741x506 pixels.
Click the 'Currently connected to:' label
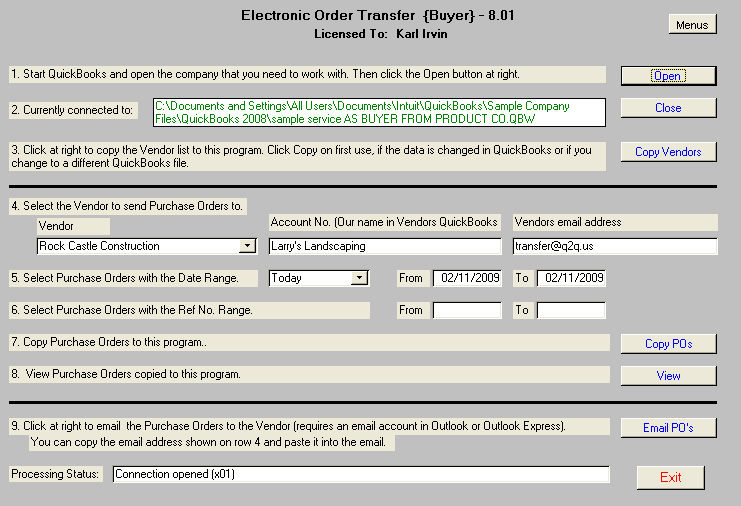[73, 110]
